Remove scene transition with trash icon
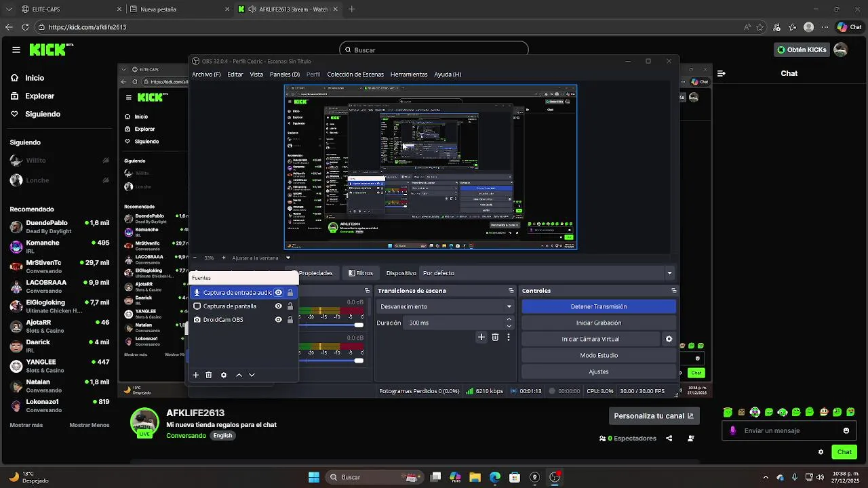The height and width of the screenshot is (488, 868). click(x=495, y=337)
